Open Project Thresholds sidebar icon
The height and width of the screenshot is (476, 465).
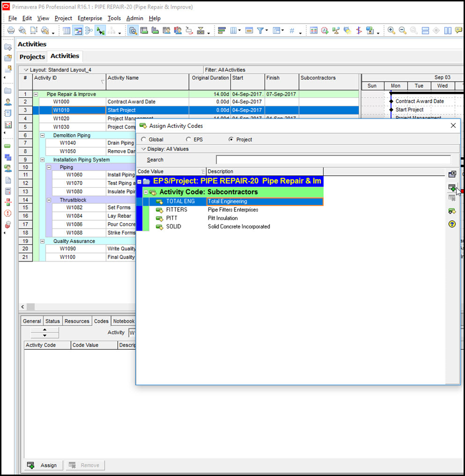8,202
